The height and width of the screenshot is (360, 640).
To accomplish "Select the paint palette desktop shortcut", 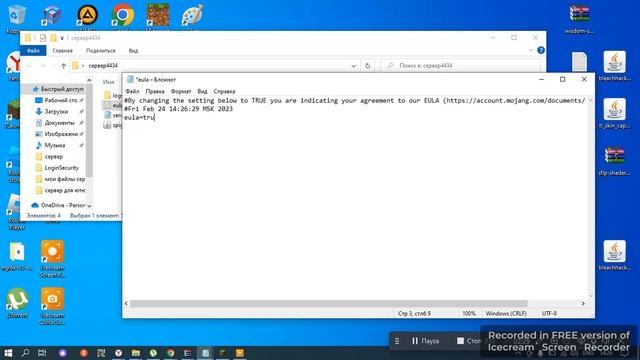I will [x=192, y=16].
